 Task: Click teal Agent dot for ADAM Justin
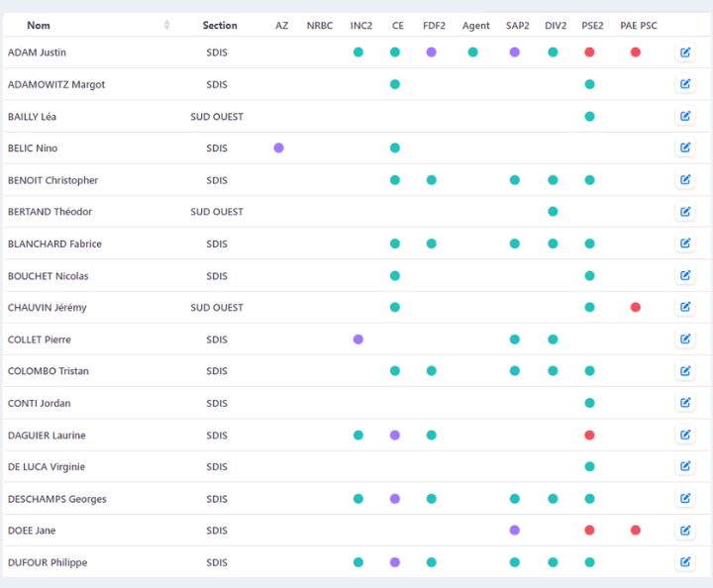click(x=473, y=52)
